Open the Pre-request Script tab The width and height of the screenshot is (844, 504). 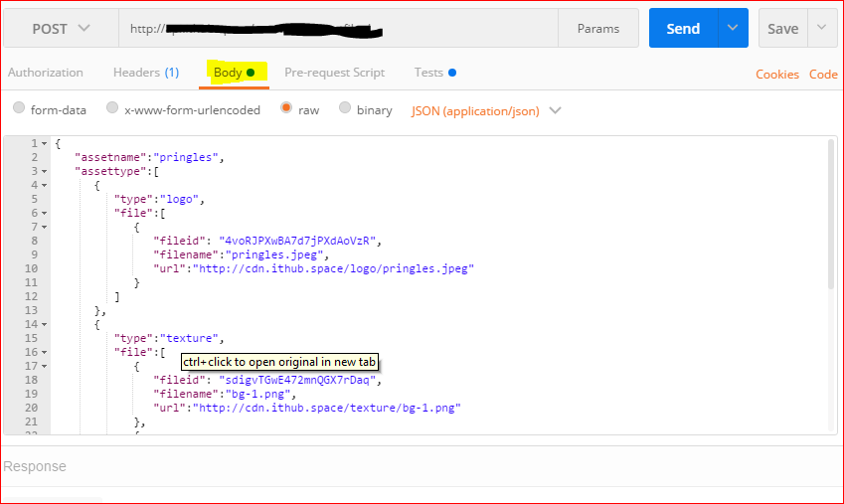334,73
